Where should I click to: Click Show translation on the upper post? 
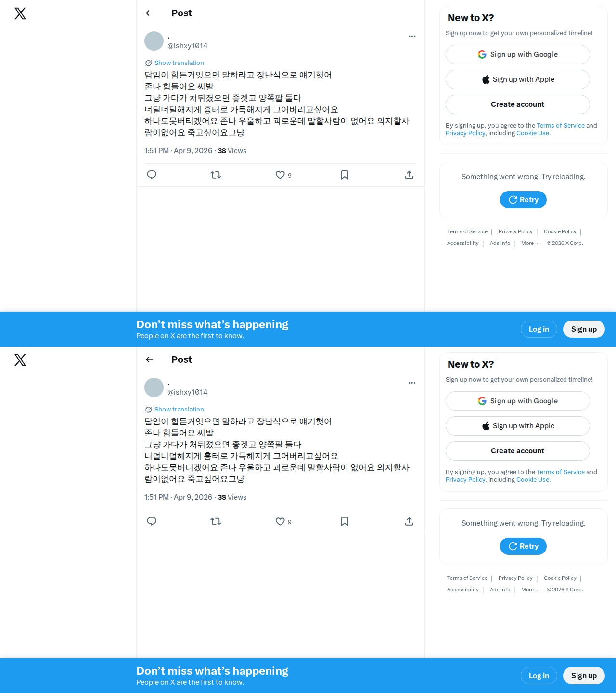[x=179, y=63]
